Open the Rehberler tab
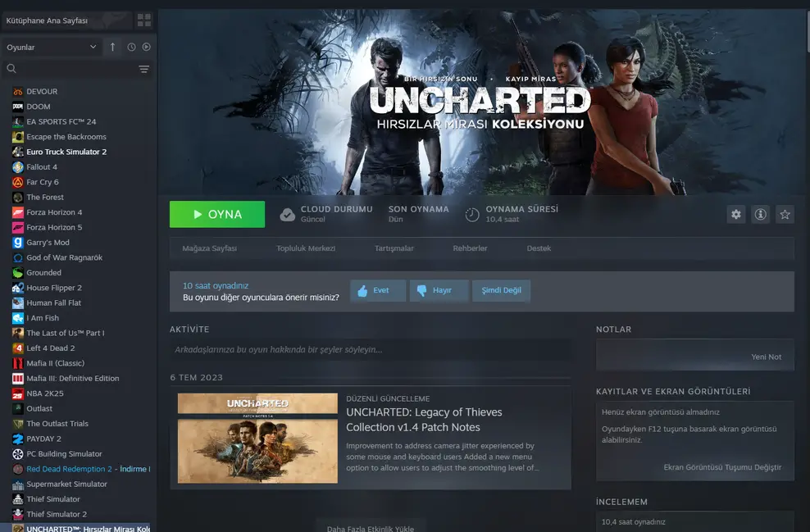 click(x=470, y=248)
